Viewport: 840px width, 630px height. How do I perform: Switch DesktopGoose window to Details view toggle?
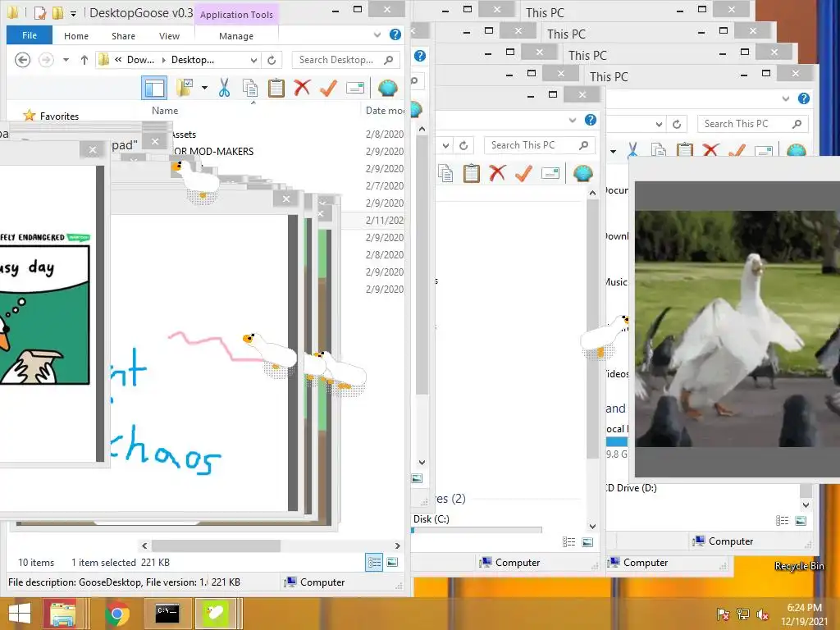tap(374, 563)
